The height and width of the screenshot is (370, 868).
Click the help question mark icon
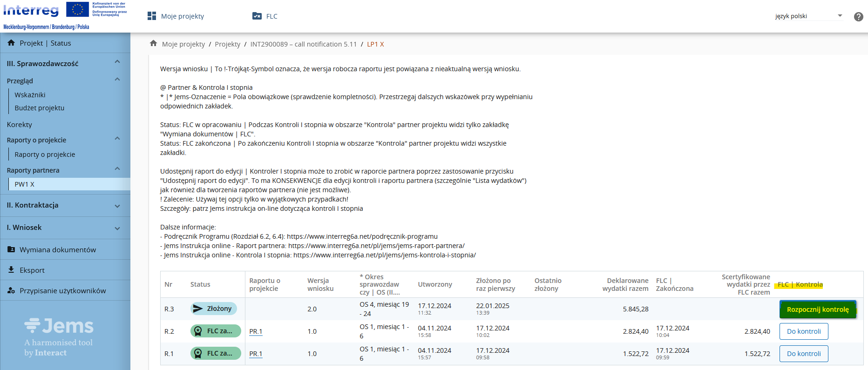[858, 17]
